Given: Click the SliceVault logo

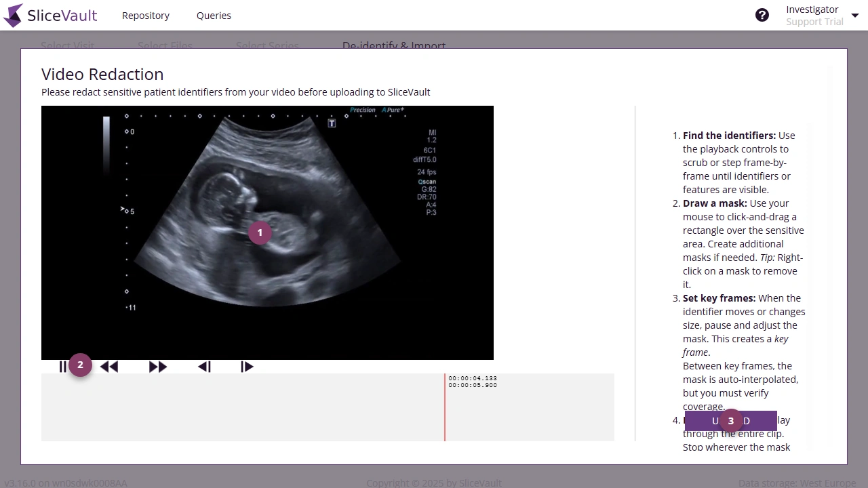Looking at the screenshot, I should [50, 15].
